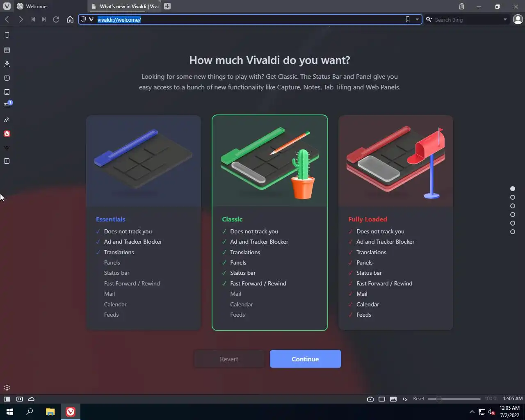
Task: Open the shield content blocker icon
Action: (83, 19)
